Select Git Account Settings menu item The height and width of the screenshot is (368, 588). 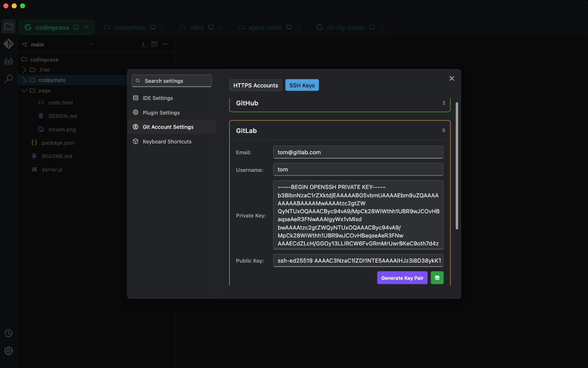[x=172, y=127]
